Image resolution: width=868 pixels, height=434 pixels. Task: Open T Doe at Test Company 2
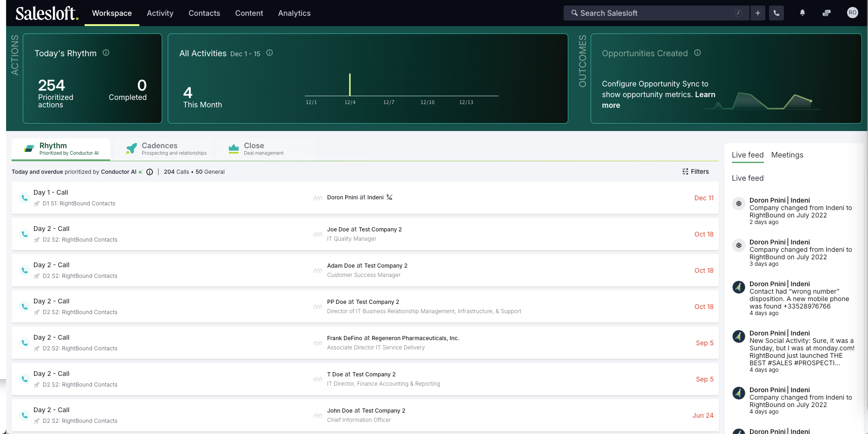click(x=362, y=375)
